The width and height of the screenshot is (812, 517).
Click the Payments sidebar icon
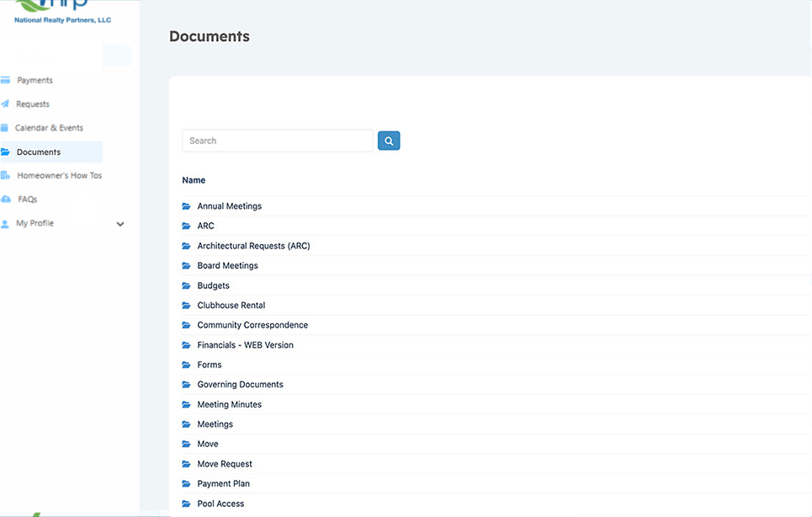point(8,80)
